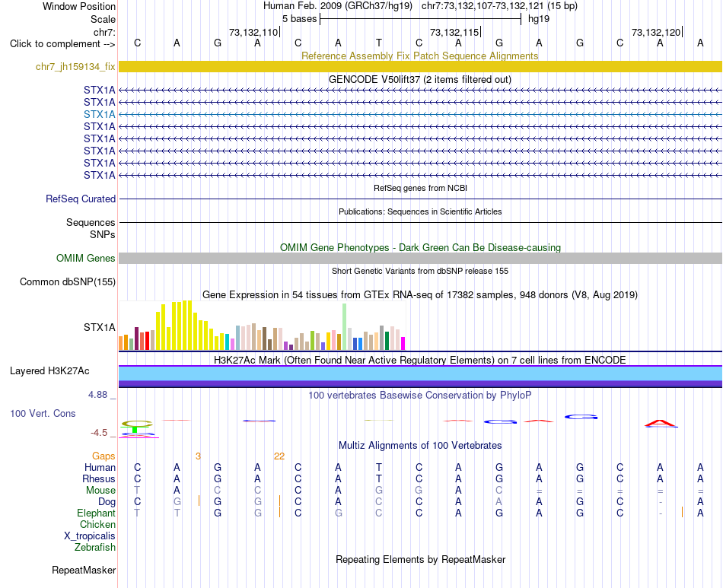Click the Elephant species row label
Image resolution: width=723 pixels, height=588 pixels.
[x=96, y=513]
